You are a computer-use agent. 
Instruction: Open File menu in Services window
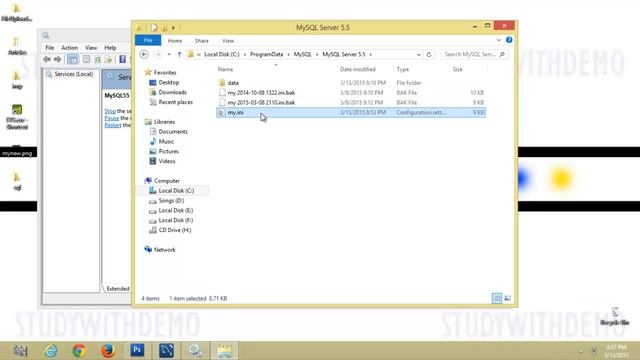click(49, 48)
